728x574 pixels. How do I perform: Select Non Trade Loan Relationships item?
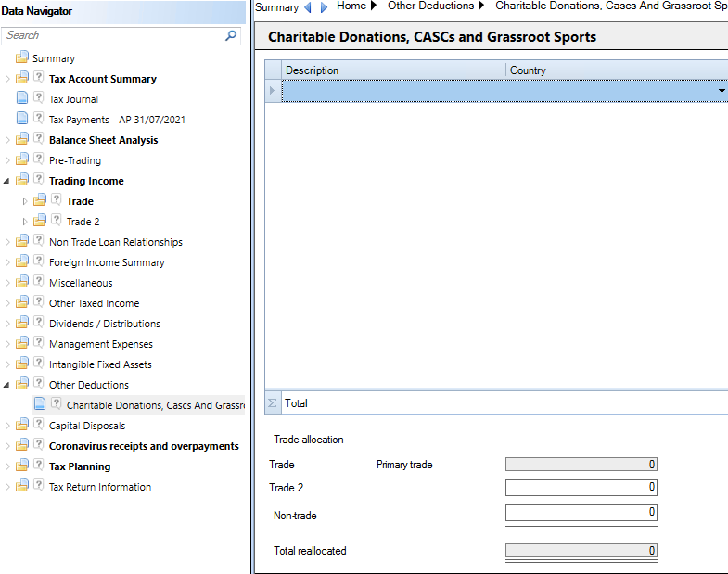pyautogui.click(x=116, y=242)
